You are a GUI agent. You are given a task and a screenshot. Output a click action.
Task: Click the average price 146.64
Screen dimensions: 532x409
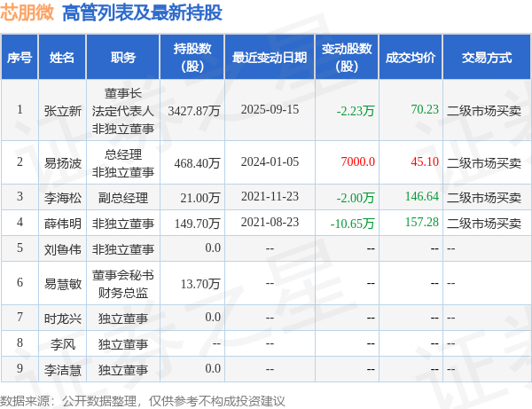[422, 196]
